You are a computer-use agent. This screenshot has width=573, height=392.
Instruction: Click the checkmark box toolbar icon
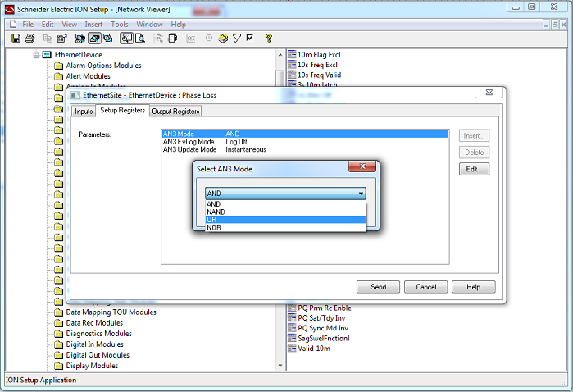click(x=250, y=38)
